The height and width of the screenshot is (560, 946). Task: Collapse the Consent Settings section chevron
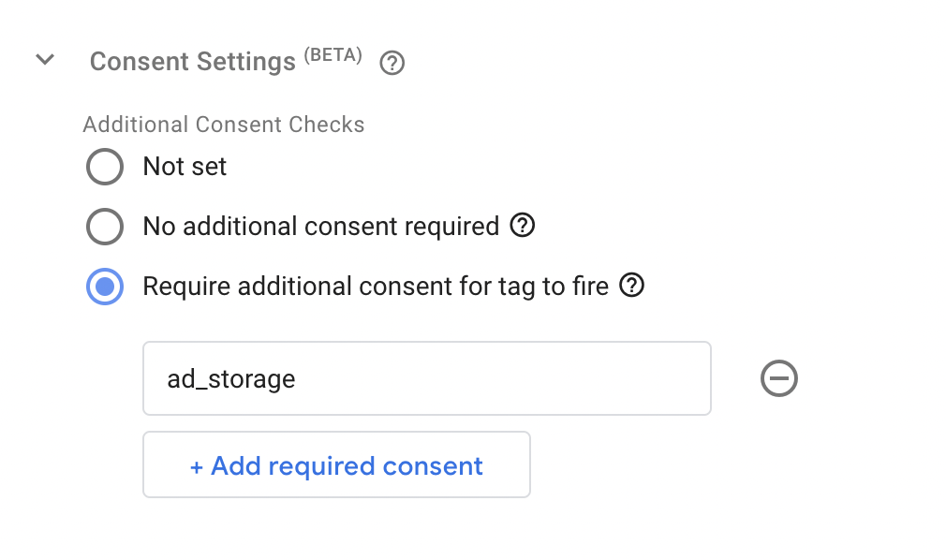coord(45,59)
